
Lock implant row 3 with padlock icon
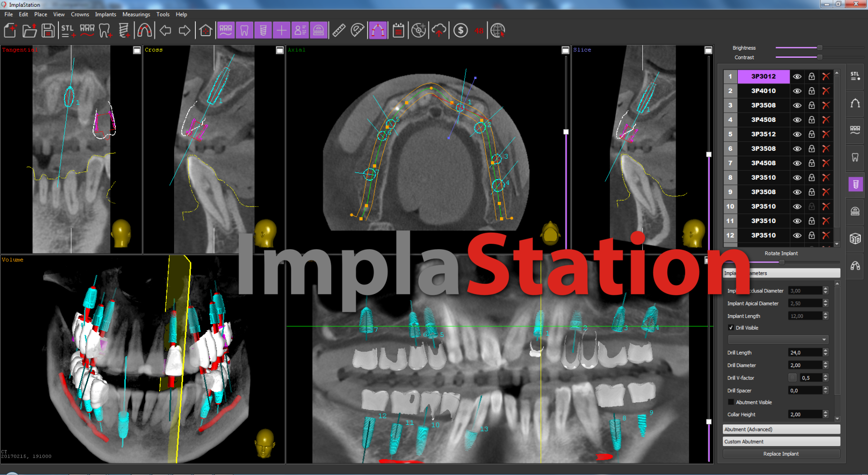coord(812,105)
